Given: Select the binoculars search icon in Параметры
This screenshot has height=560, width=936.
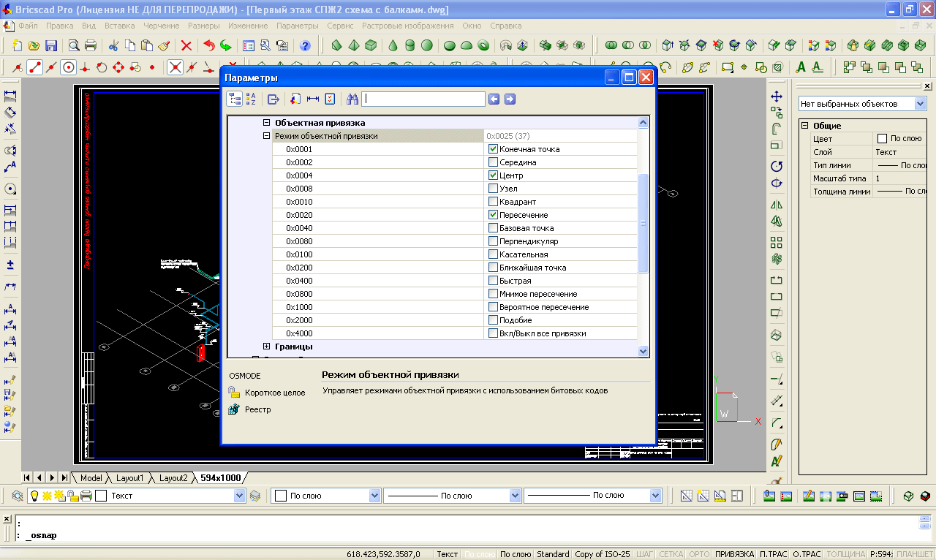Looking at the screenshot, I should click(352, 99).
